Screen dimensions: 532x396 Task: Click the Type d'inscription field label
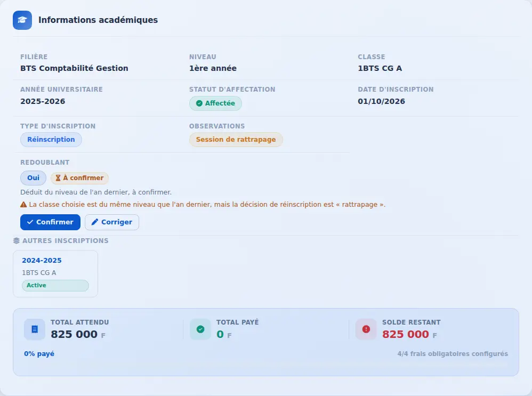tap(58, 126)
